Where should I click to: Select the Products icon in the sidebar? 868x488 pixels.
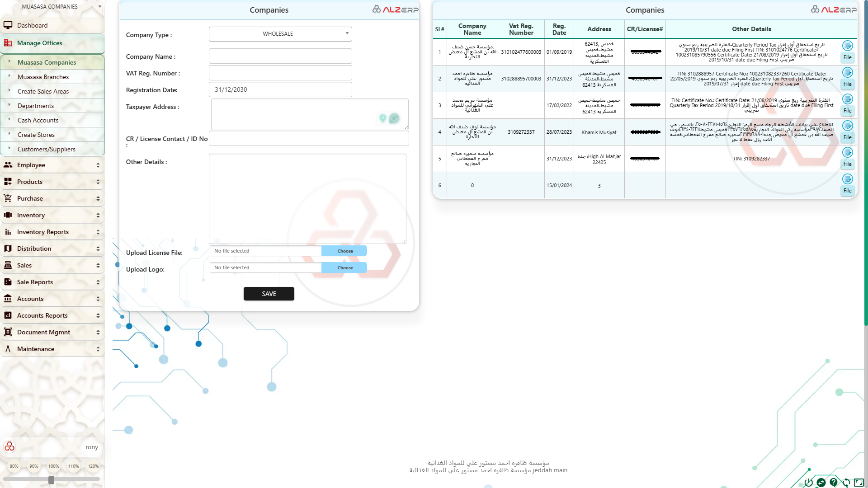[8, 182]
